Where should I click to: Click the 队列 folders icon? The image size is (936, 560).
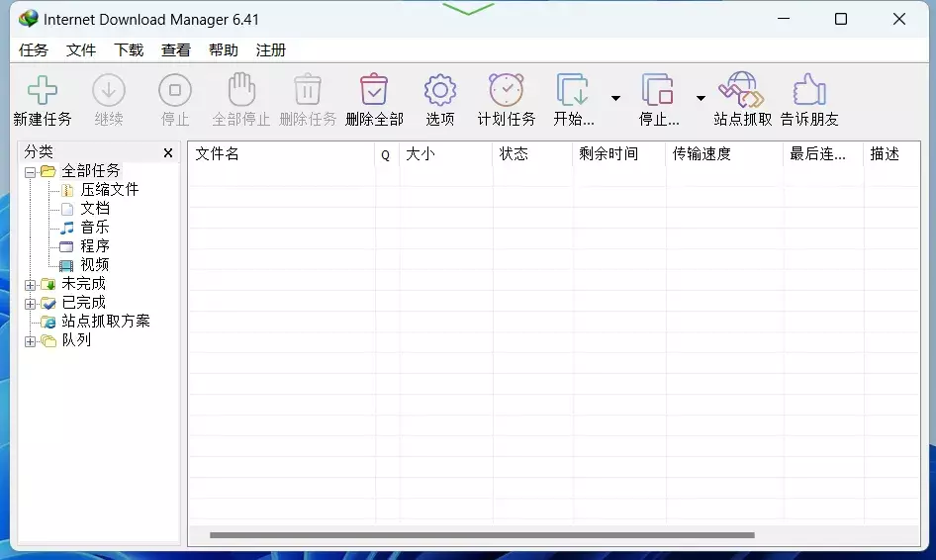point(48,340)
